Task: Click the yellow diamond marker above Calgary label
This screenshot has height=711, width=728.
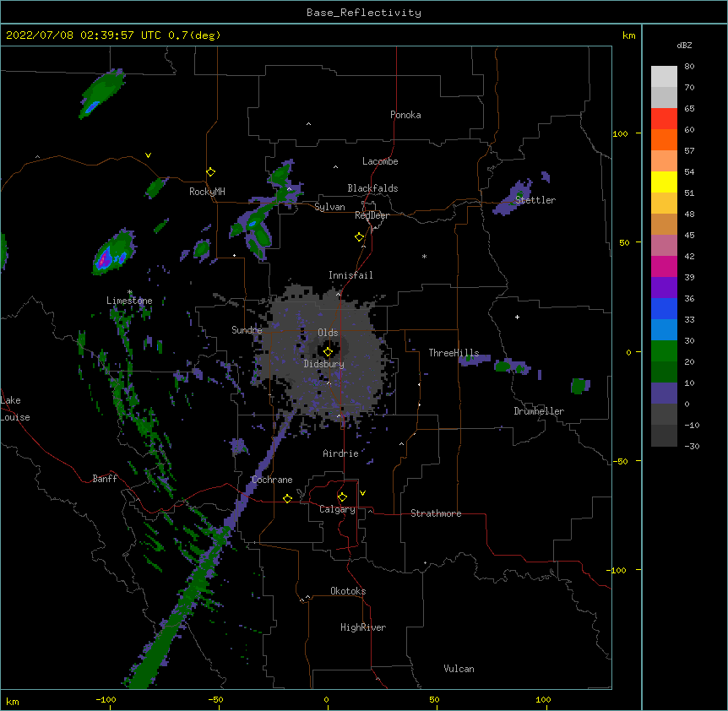Action: pos(342,497)
